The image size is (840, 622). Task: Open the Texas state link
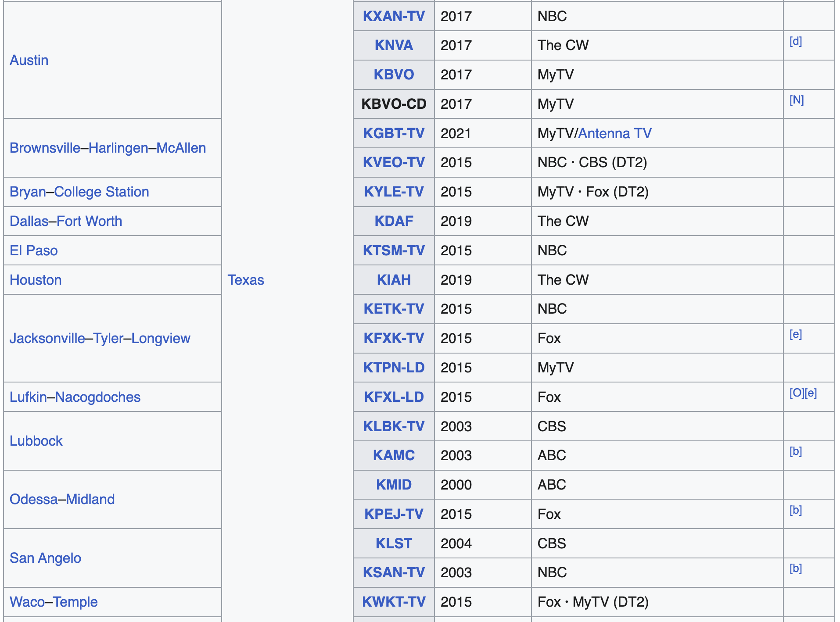pyautogui.click(x=246, y=280)
